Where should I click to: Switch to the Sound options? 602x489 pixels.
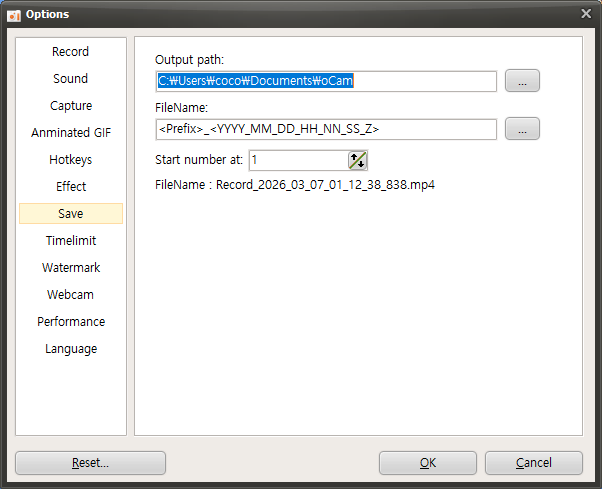coord(71,79)
